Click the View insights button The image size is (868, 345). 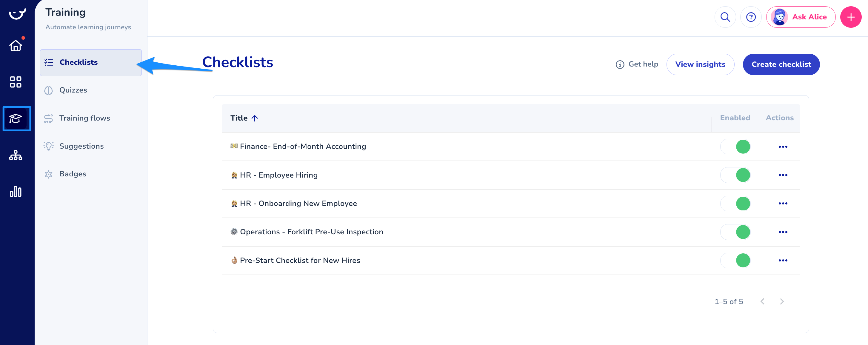pos(700,64)
